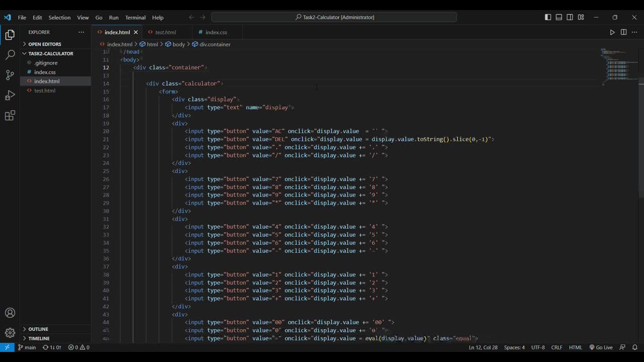This screenshot has height=362, width=644.
Task: Change line endings via CRLF indicator
Action: (x=556, y=347)
